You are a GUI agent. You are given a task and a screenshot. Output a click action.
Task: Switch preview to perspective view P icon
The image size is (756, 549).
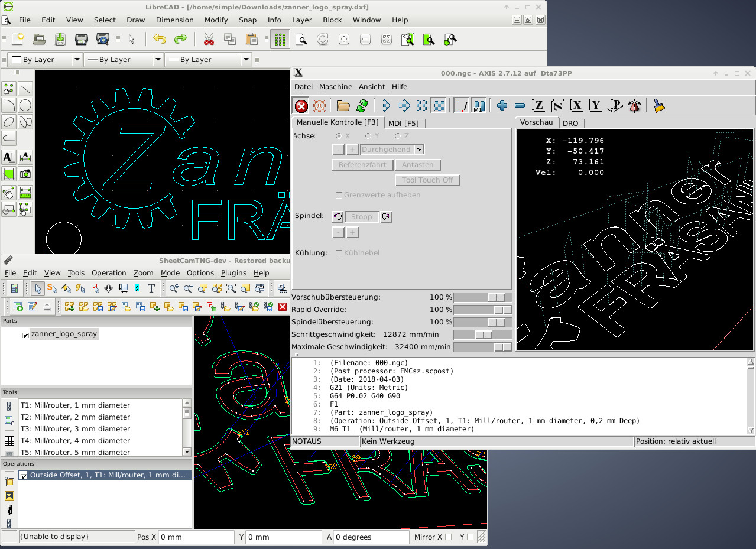tap(615, 106)
